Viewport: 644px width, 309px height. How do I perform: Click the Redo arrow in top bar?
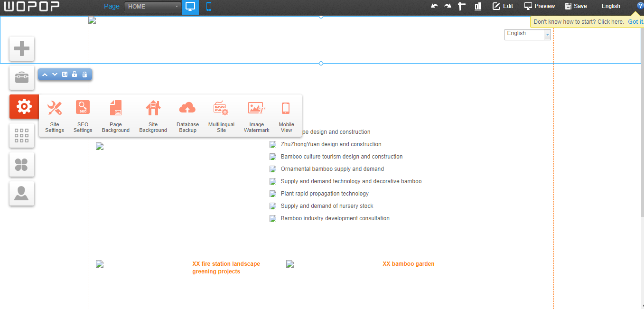448,6
